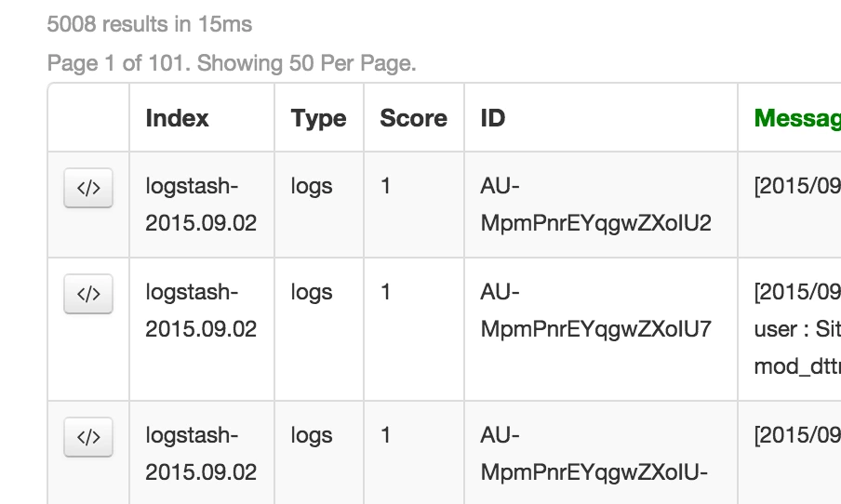
Task: Click 'logs' type in second row
Action: tap(312, 293)
